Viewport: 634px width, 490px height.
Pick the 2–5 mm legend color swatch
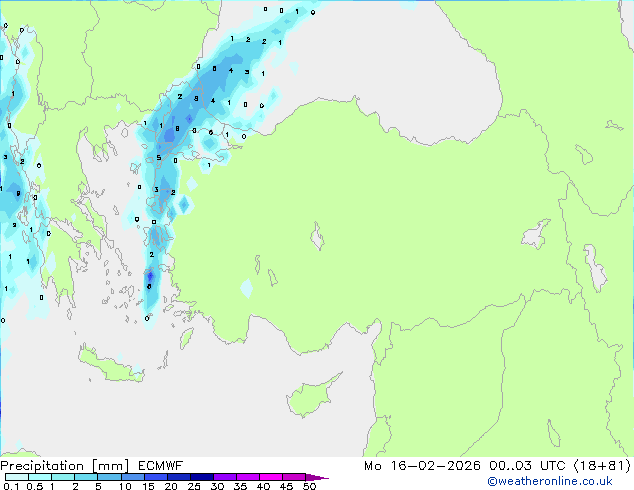click(x=86, y=477)
